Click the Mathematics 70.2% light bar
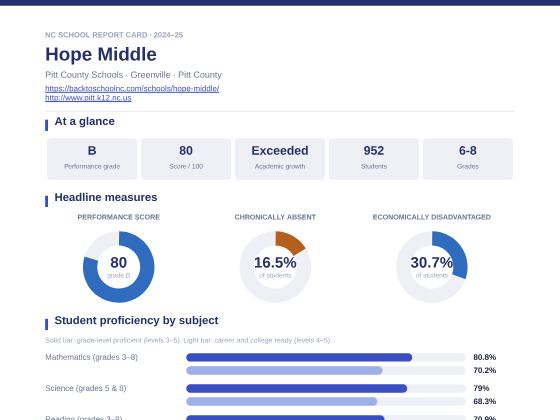Viewport: 560px width, 420px height. click(284, 370)
